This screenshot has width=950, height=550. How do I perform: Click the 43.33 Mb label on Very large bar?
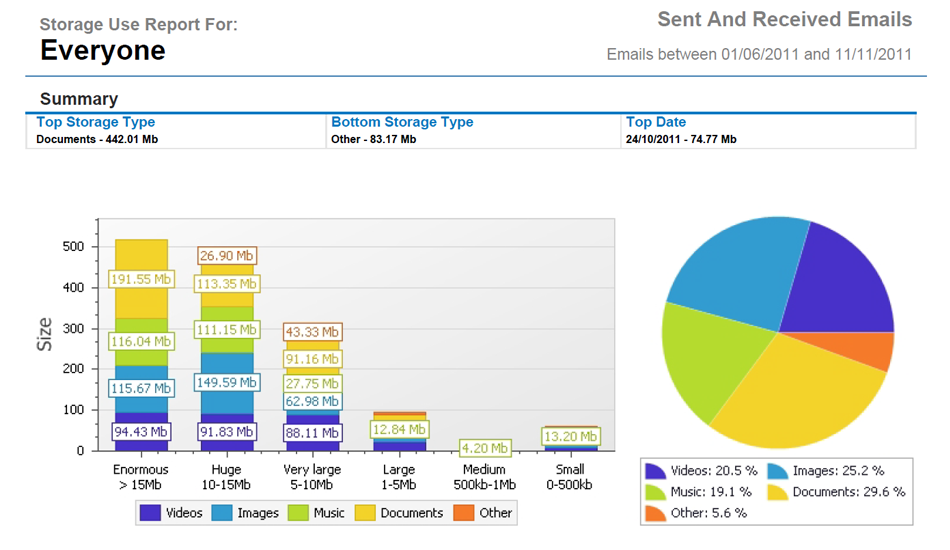click(313, 332)
